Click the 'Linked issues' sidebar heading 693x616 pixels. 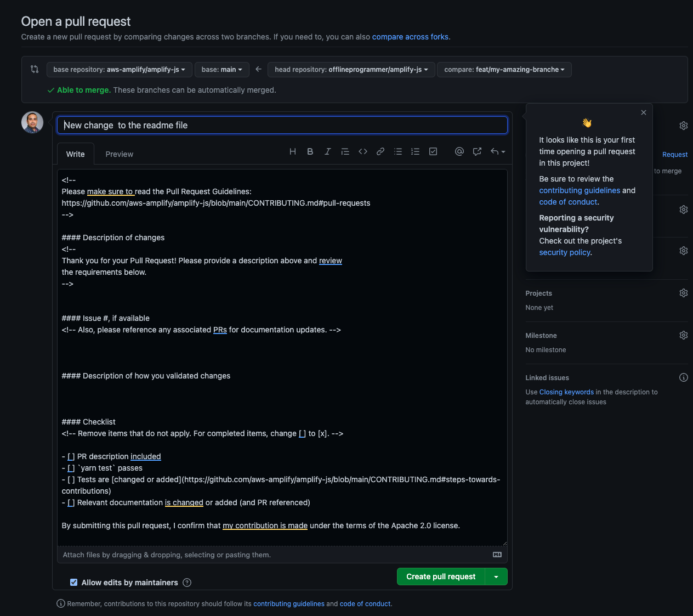(x=547, y=378)
